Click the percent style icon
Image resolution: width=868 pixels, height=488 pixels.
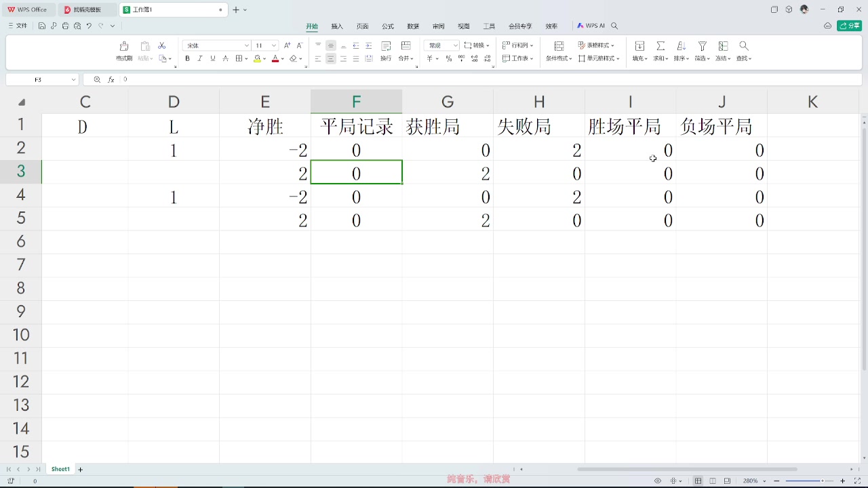[449, 59]
